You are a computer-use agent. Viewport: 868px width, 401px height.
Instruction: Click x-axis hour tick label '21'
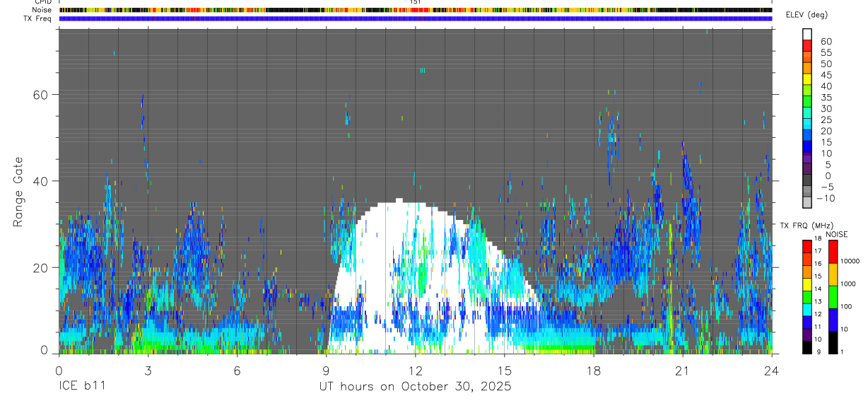(x=682, y=370)
